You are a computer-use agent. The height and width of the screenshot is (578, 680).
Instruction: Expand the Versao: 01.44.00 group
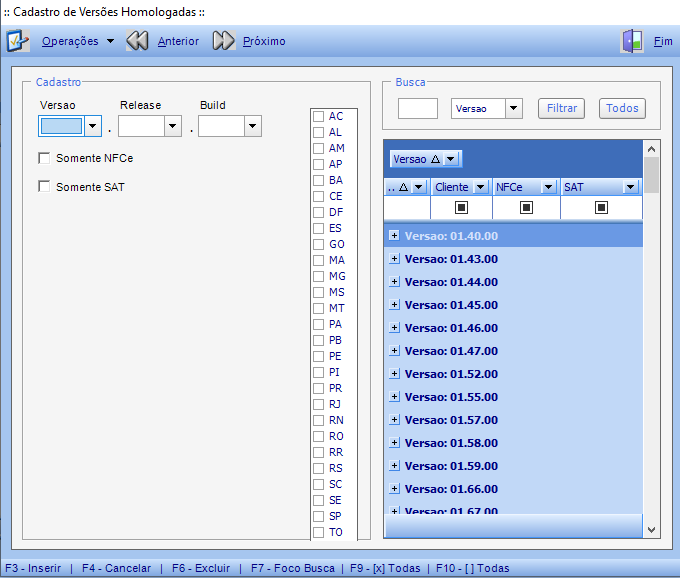pos(394,281)
